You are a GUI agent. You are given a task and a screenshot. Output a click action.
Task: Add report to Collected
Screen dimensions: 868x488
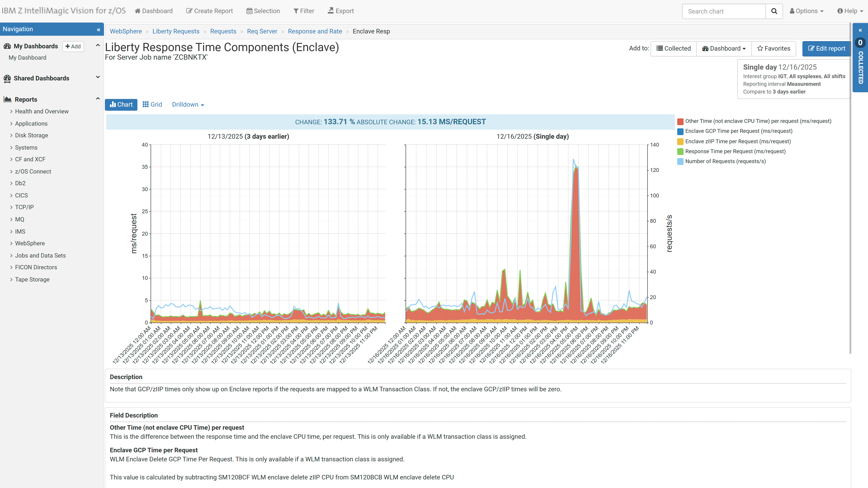click(x=673, y=49)
